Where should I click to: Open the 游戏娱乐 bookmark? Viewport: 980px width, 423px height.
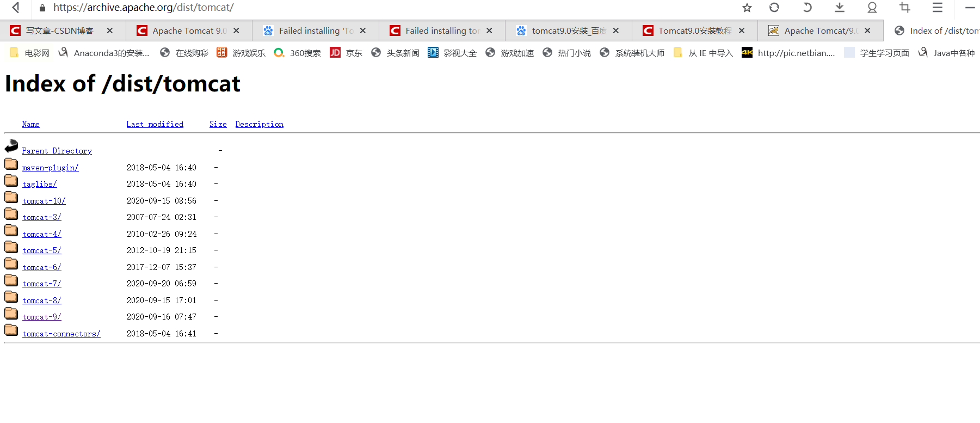pyautogui.click(x=241, y=53)
